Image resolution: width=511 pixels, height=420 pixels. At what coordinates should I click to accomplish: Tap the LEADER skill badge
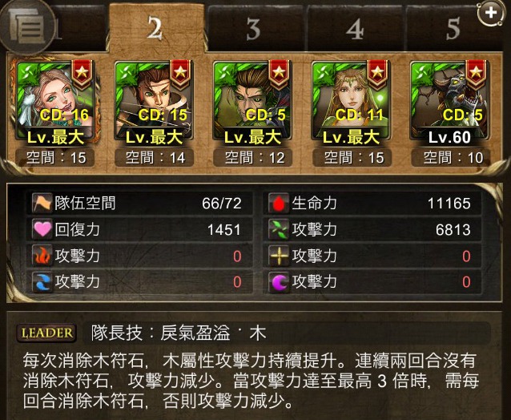click(x=46, y=333)
